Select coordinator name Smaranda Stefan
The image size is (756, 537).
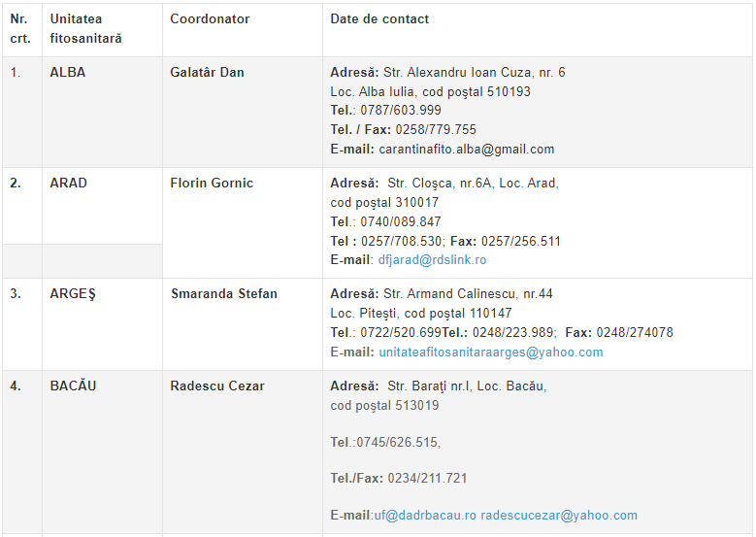(224, 294)
